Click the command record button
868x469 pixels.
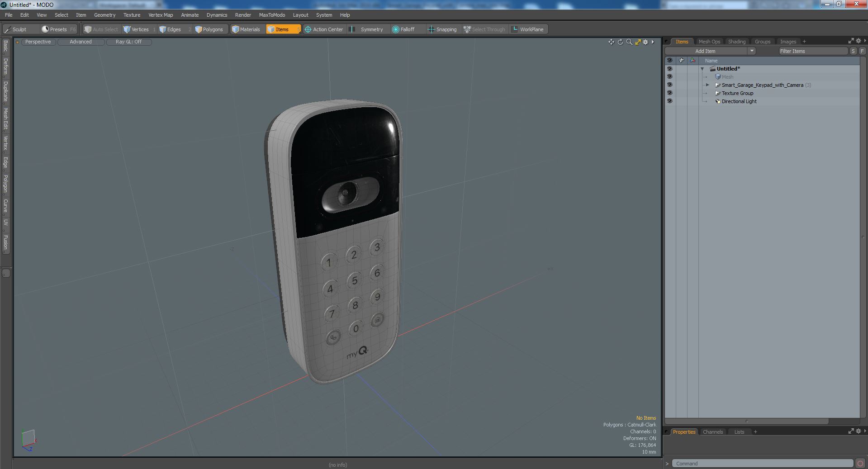(860, 464)
